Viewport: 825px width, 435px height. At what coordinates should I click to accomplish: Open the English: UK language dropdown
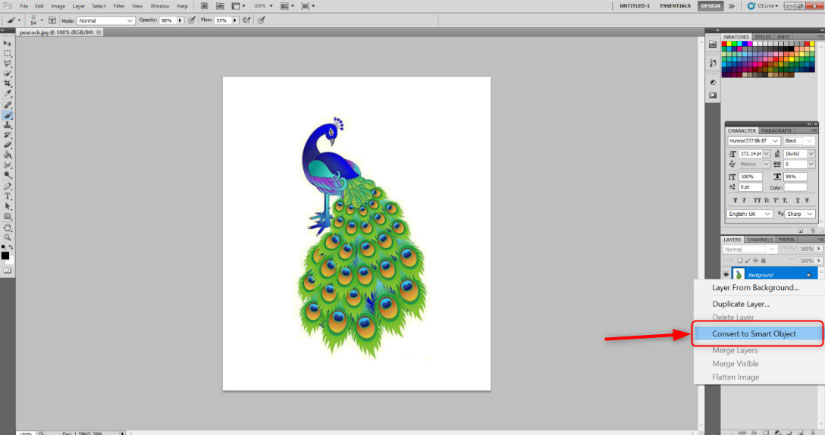pos(750,214)
